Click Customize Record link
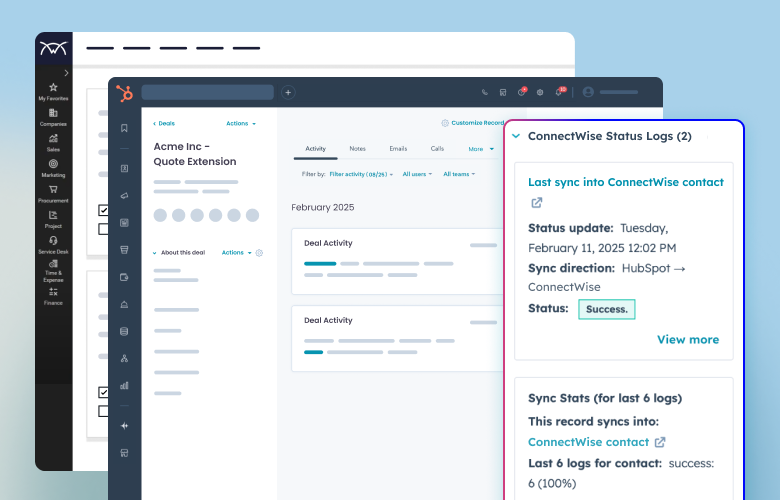The height and width of the screenshot is (500, 780). [473, 123]
